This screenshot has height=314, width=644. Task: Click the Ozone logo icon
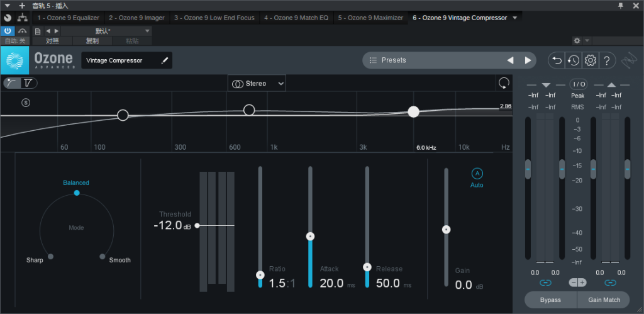(15, 60)
